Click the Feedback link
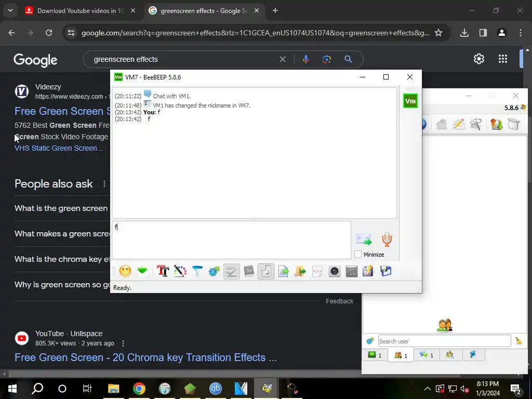This screenshot has width=532, height=399. pos(339,301)
